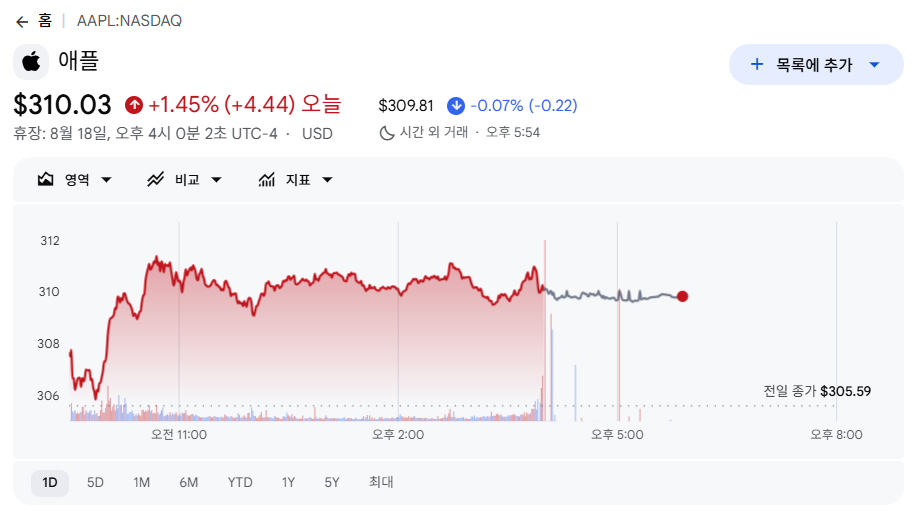This screenshot has height=520, width=915.
Task: Go to the 홈 link
Action: [45, 21]
